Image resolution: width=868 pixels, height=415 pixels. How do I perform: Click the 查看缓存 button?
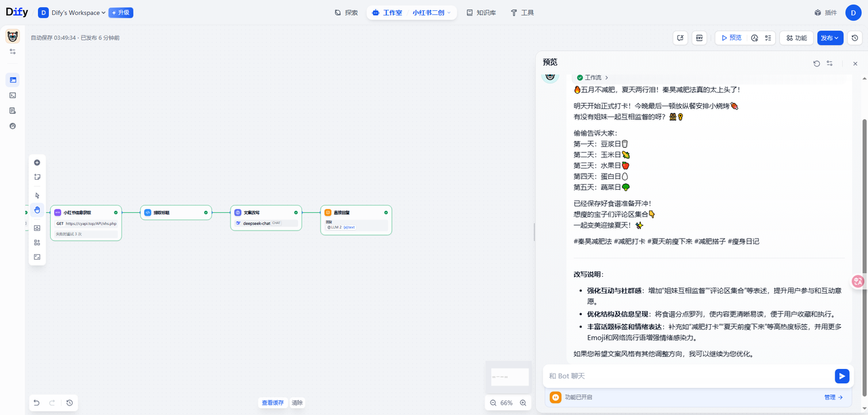(x=273, y=403)
